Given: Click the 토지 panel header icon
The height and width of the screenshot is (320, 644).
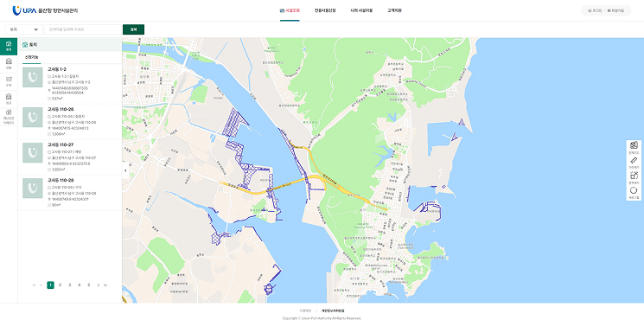Looking at the screenshot, I should tap(25, 44).
